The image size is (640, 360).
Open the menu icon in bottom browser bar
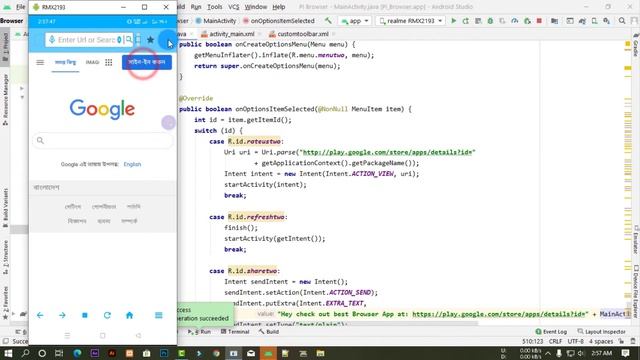(159, 315)
